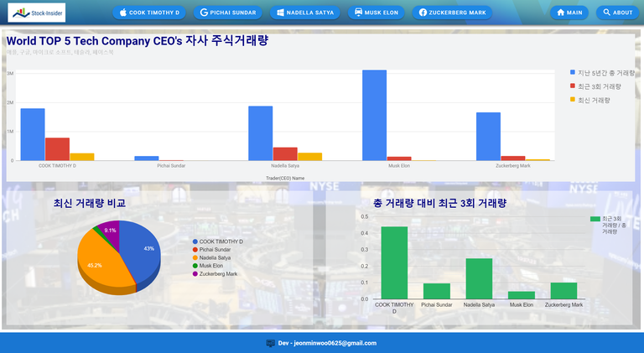Click the 45.2% orange pie slice
Viewport: 644px width, 353px height.
coord(99,262)
